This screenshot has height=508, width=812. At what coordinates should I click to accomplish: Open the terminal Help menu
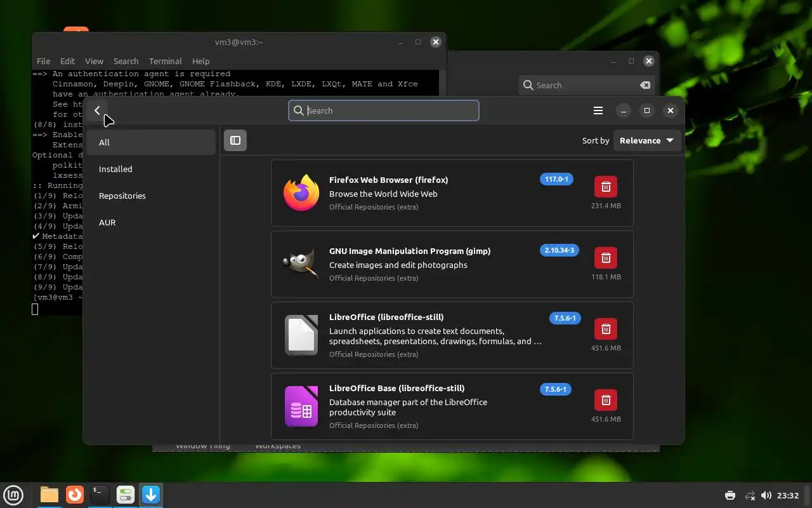(200, 61)
